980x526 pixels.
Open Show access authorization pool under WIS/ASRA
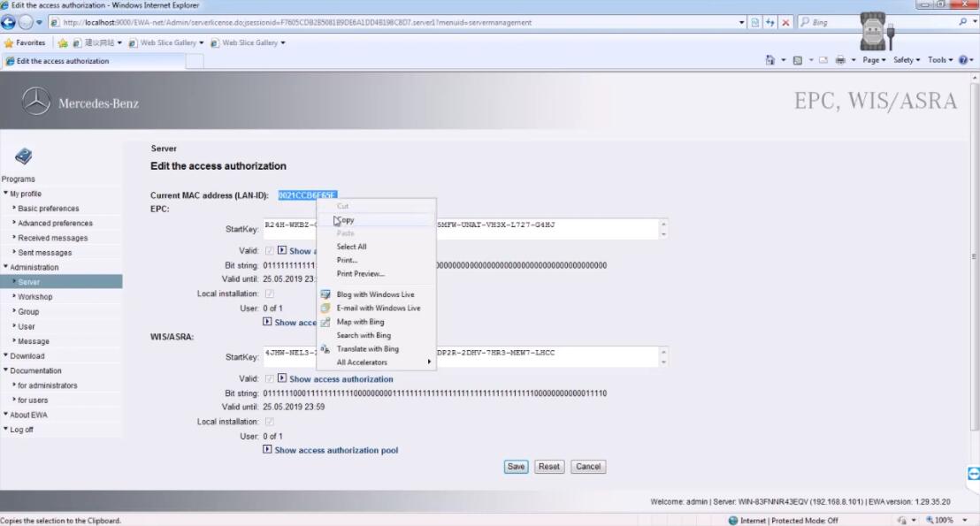[x=336, y=450]
